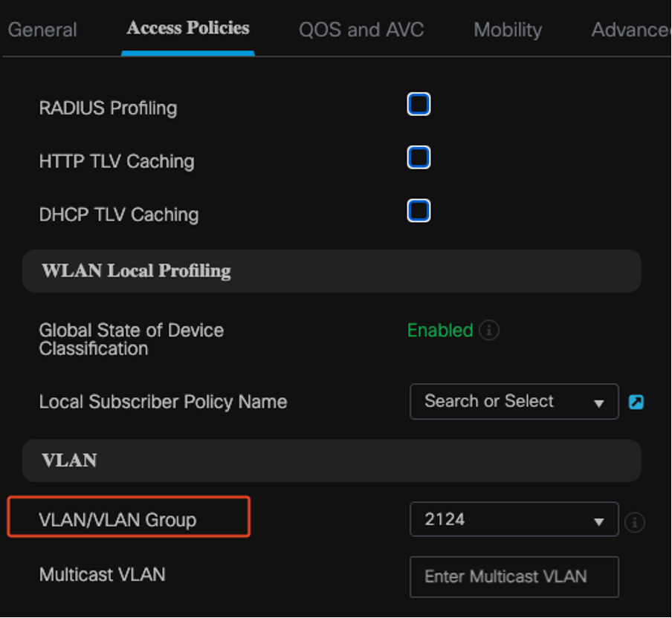The height and width of the screenshot is (618, 672).
Task: Click the Local Subscriber Policy Name label
Action: [x=163, y=402]
